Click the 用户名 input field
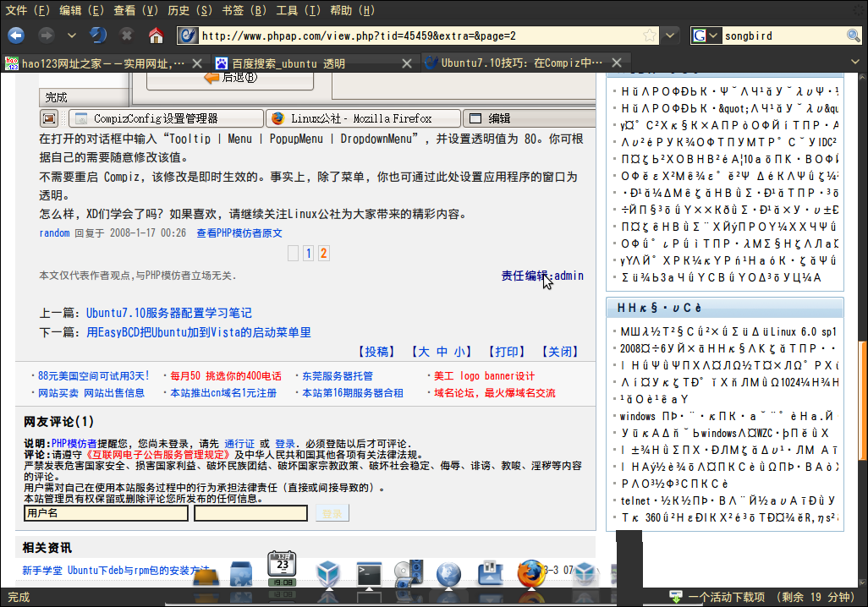The image size is (868, 607). pyautogui.click(x=107, y=513)
